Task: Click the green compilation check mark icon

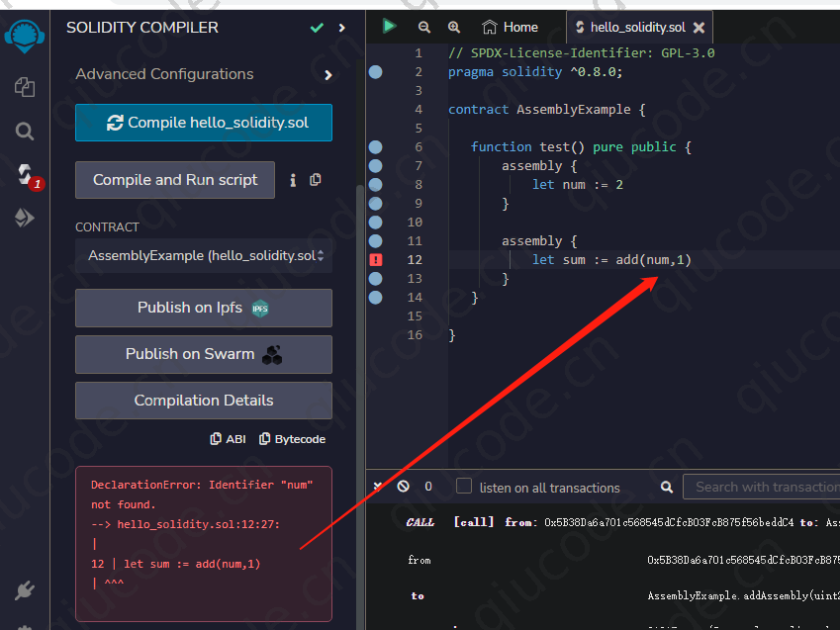Action: click(x=317, y=28)
